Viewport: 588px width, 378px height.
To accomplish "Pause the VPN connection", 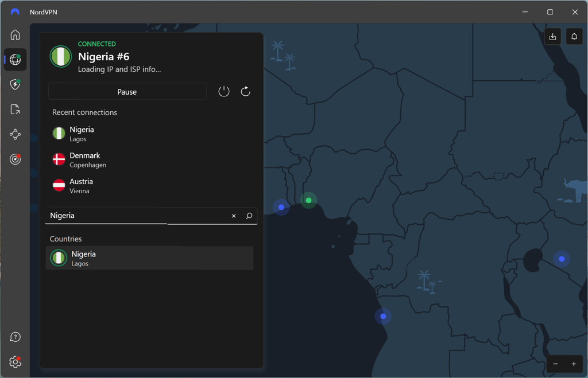I will 127,92.
